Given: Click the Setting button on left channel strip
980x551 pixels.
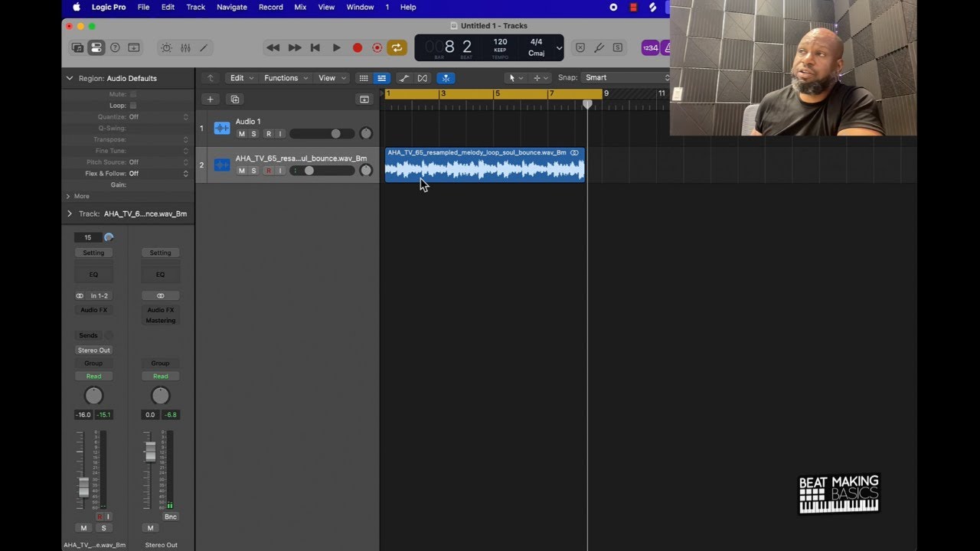Looking at the screenshot, I should point(93,253).
